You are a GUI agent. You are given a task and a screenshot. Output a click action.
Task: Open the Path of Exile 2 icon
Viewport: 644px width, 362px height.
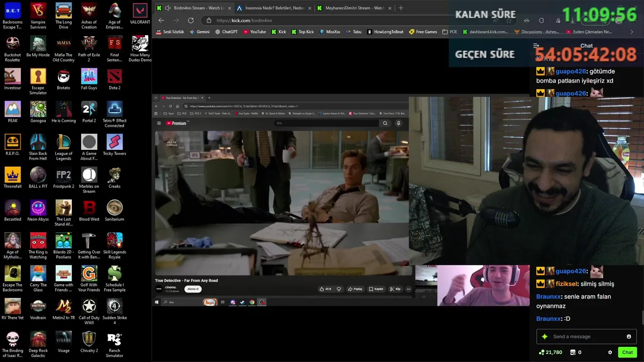89,49
